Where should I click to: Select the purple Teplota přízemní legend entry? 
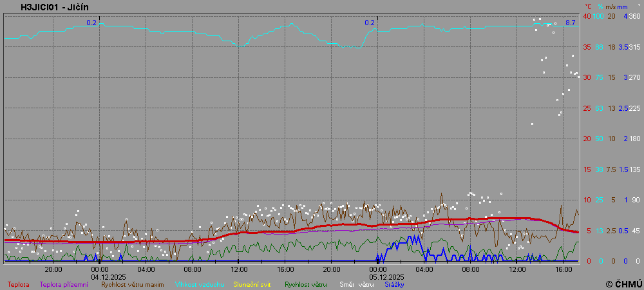click(64, 284)
